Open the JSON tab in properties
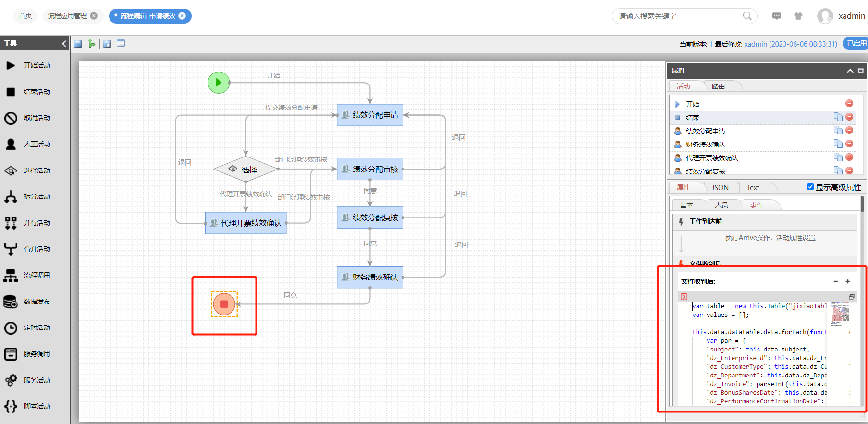Viewport: 868px width, 424px height. point(720,188)
